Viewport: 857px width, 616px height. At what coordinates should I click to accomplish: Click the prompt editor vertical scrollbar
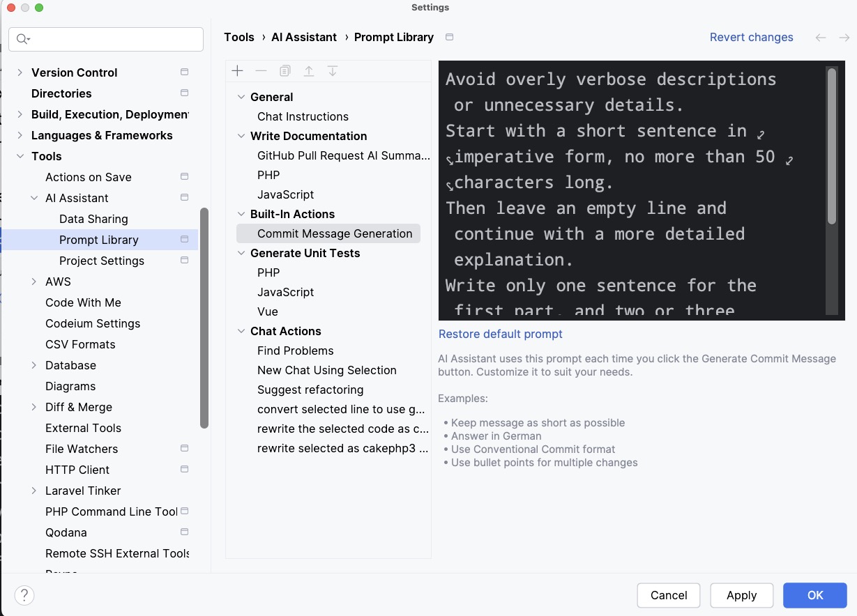click(x=831, y=146)
